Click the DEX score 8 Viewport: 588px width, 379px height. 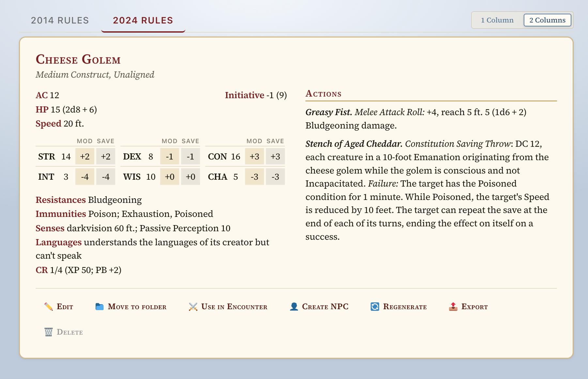151,157
